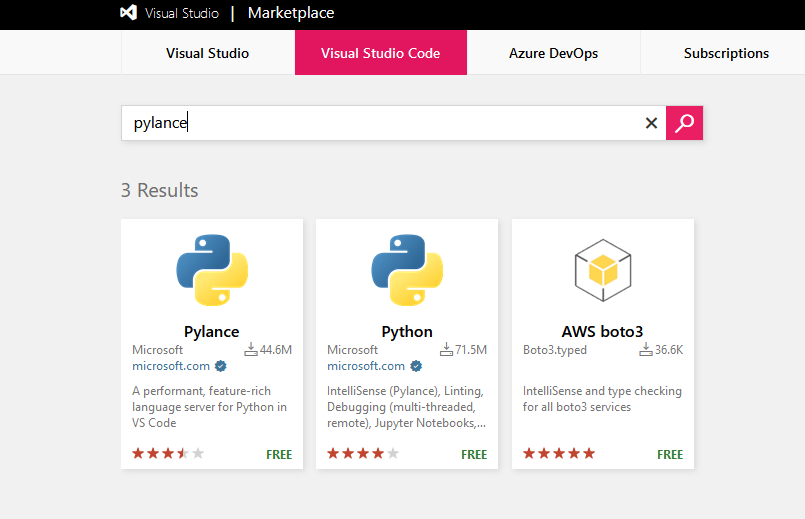Click the Boto3.typed publisher name
This screenshot has width=805, height=519.
(x=554, y=350)
